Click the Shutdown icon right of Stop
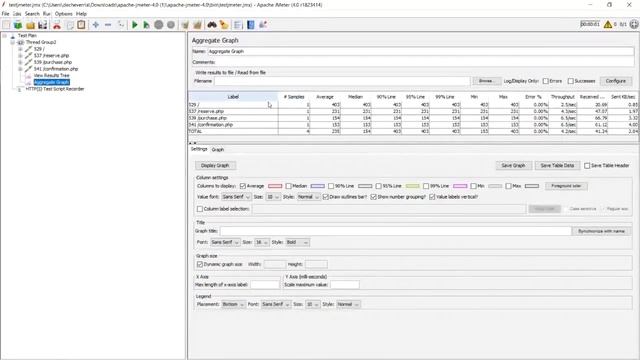Image resolution: width=640 pixels, height=360 pixels. coord(171,25)
